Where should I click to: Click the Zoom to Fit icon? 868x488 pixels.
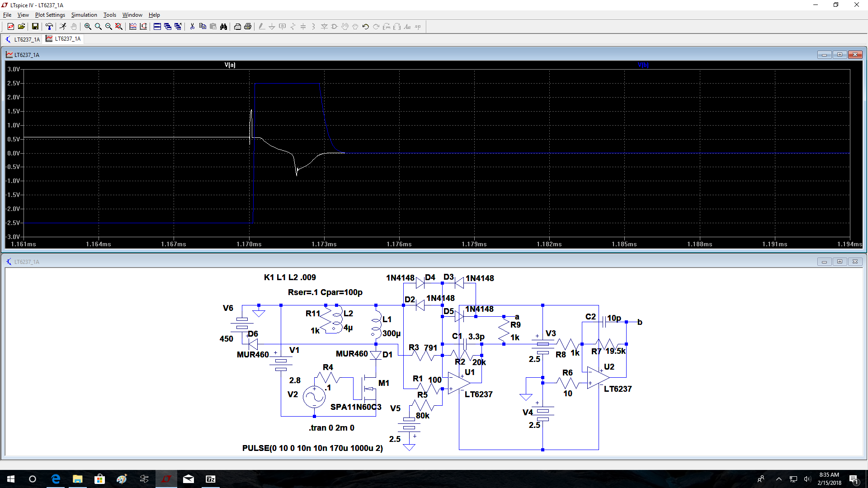pyautogui.click(x=119, y=27)
